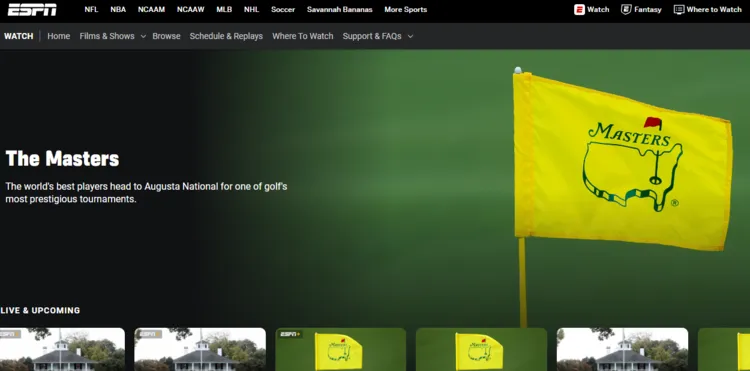Click the Augusta National description text
This screenshot has width=750, height=371.
pyautogui.click(x=146, y=193)
